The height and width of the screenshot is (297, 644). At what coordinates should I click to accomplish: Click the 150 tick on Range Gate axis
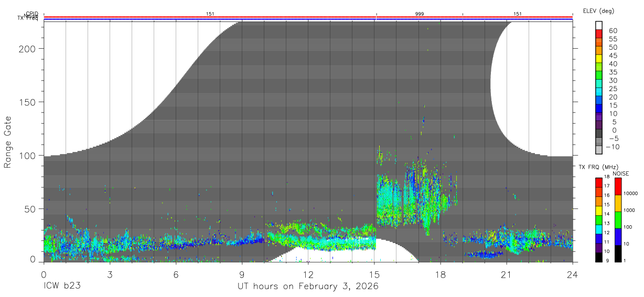point(28,102)
